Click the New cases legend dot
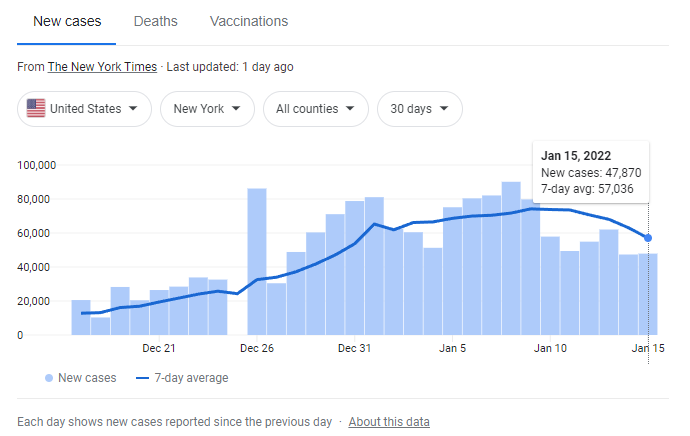This screenshot has width=690, height=436. pos(49,378)
